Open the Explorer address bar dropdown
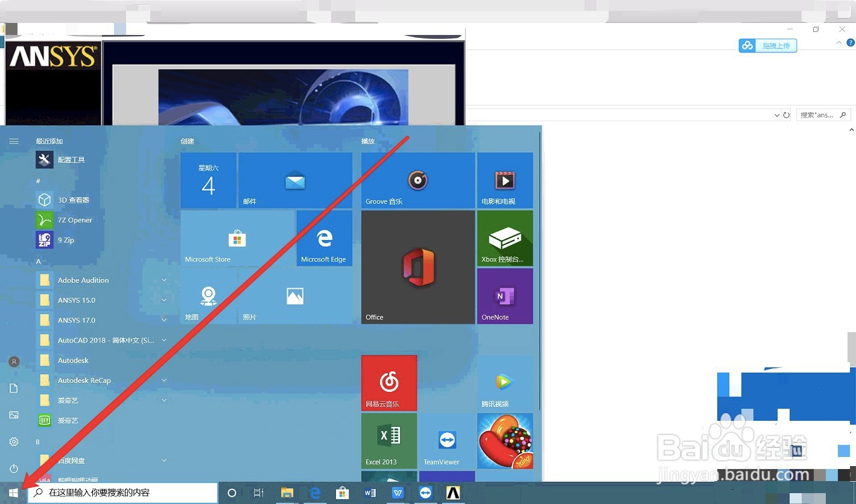The image size is (856, 504). (777, 115)
